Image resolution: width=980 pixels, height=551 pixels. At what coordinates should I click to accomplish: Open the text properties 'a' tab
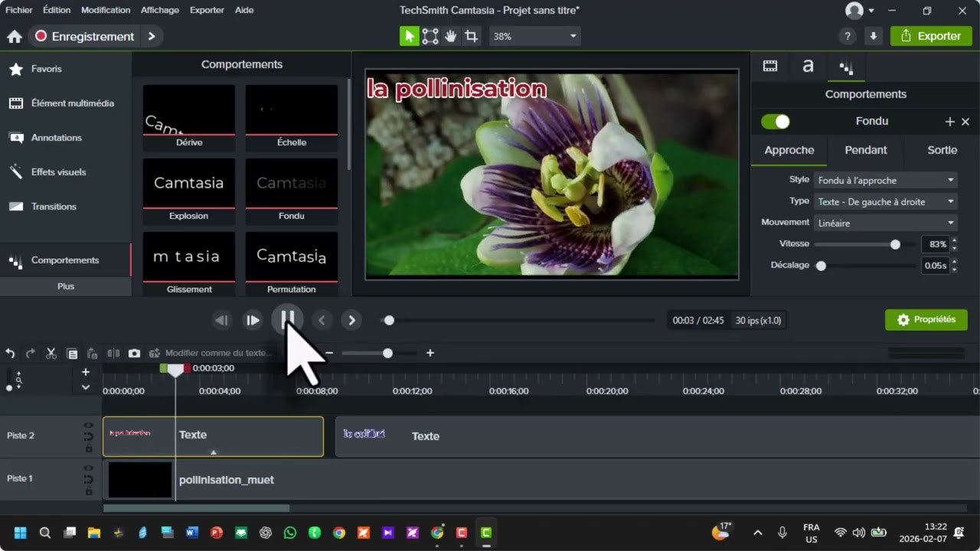(x=808, y=67)
